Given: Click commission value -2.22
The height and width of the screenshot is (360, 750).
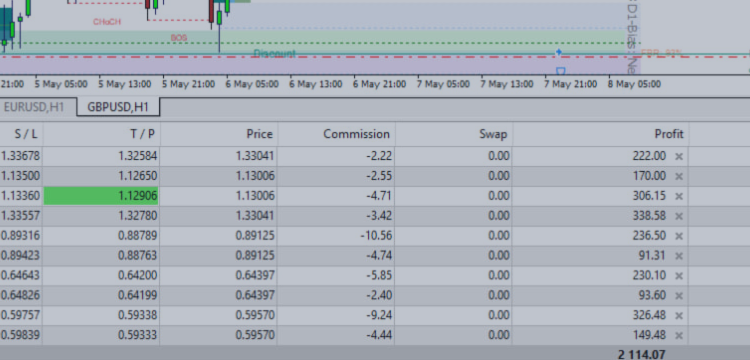Looking at the screenshot, I should [x=379, y=156].
